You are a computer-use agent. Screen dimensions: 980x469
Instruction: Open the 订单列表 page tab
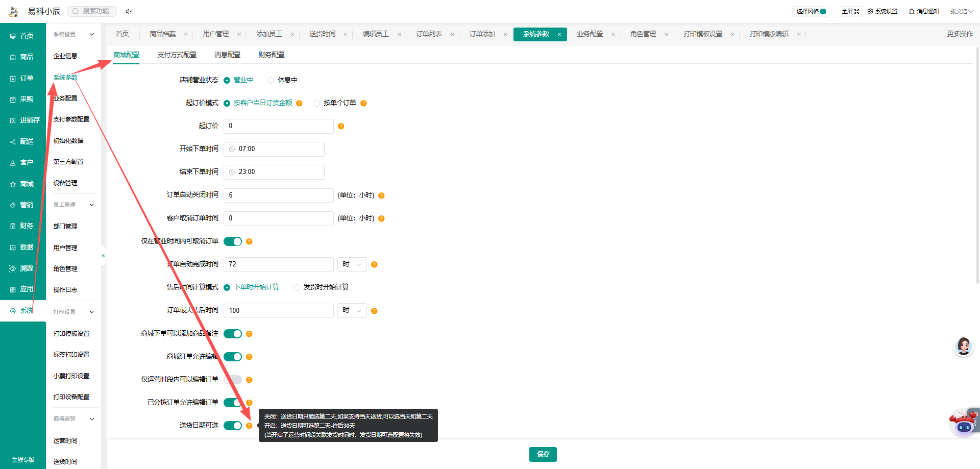pyautogui.click(x=429, y=34)
